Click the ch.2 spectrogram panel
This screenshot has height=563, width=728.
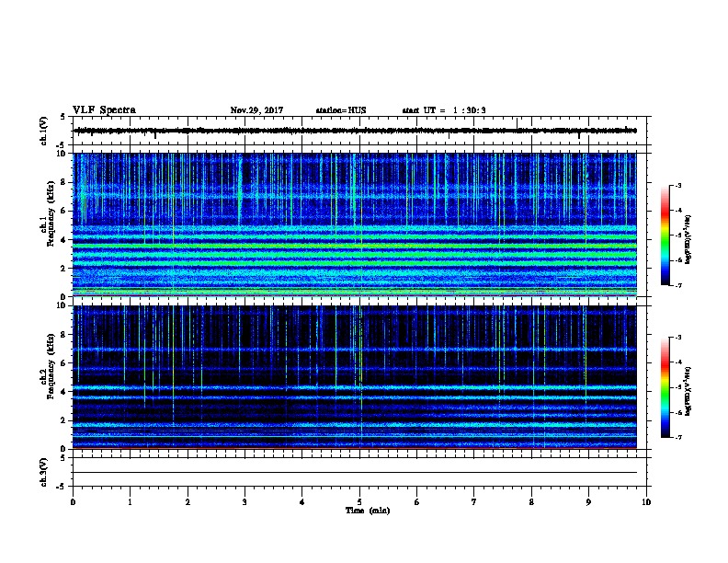[x=355, y=377]
